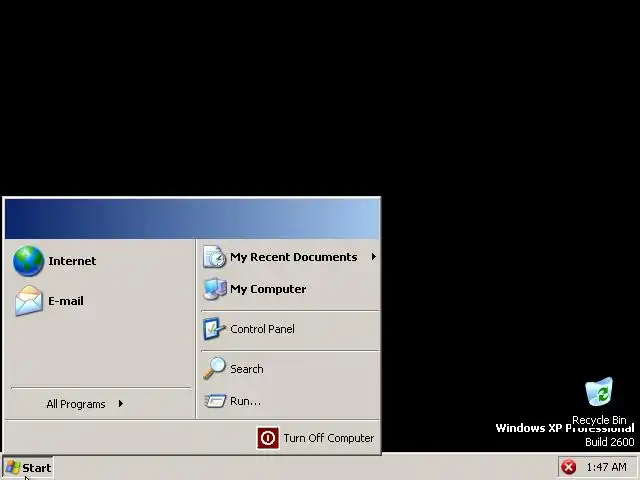
Task: Choose the E-mail menu label
Action: click(x=66, y=301)
